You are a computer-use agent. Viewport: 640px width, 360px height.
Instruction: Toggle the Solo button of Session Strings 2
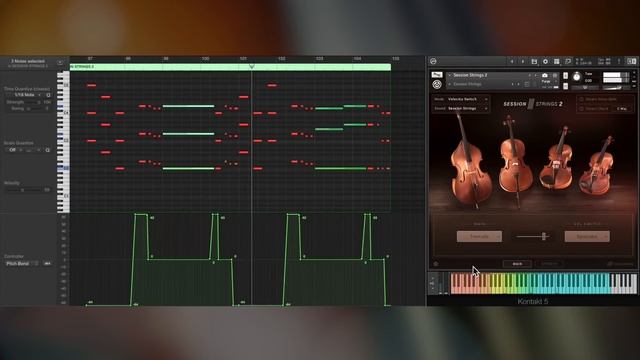(565, 76)
